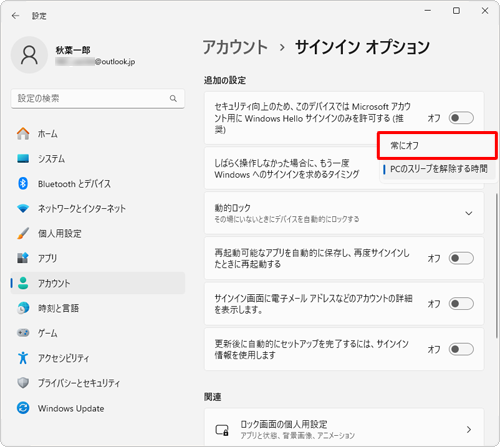Toggle the restartable apps auto-save switch
This screenshot has height=447, width=500.
pos(461,258)
